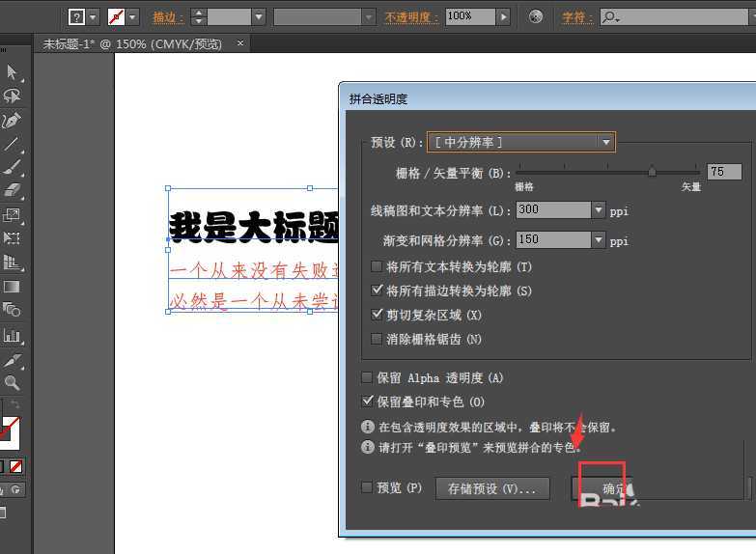
Task: Select the Lasso tool
Action: [12, 97]
